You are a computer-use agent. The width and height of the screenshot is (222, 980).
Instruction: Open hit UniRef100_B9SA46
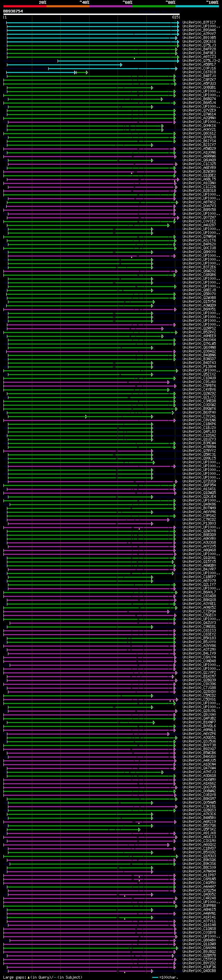(x=199, y=30)
